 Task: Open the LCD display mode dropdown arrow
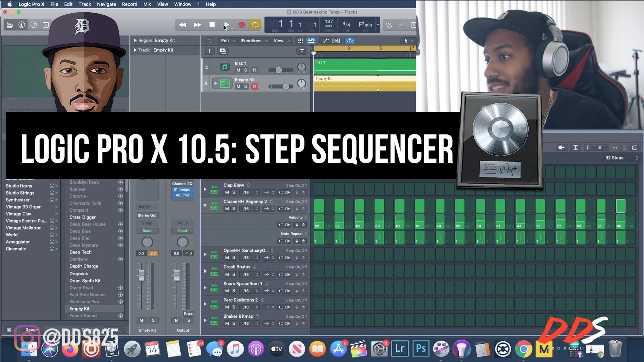coord(378,24)
